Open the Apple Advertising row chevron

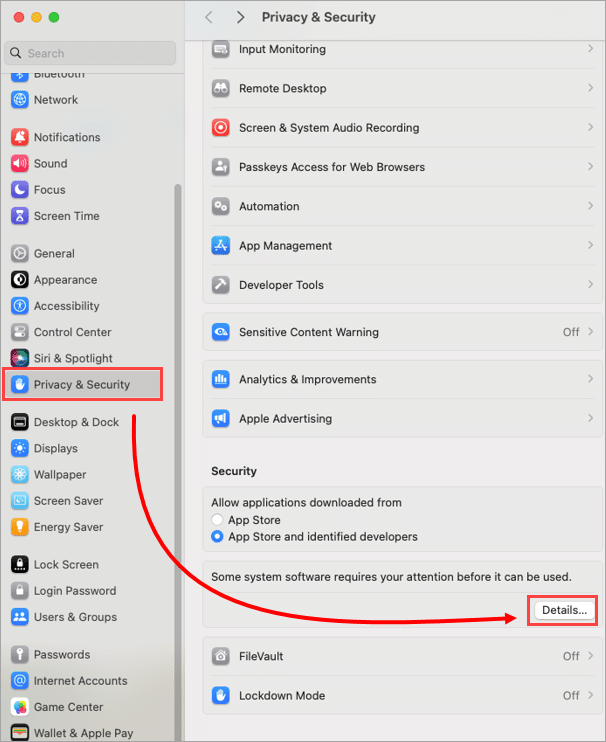point(590,418)
